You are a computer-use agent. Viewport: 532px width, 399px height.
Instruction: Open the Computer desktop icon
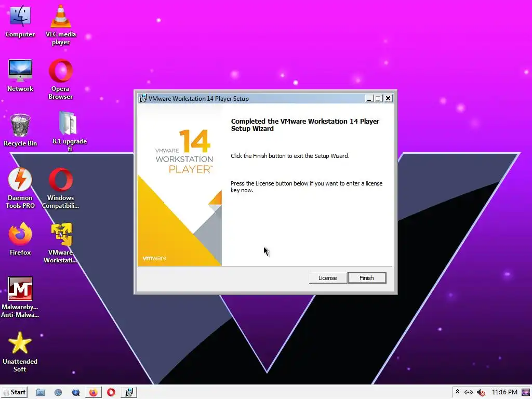coord(20,21)
